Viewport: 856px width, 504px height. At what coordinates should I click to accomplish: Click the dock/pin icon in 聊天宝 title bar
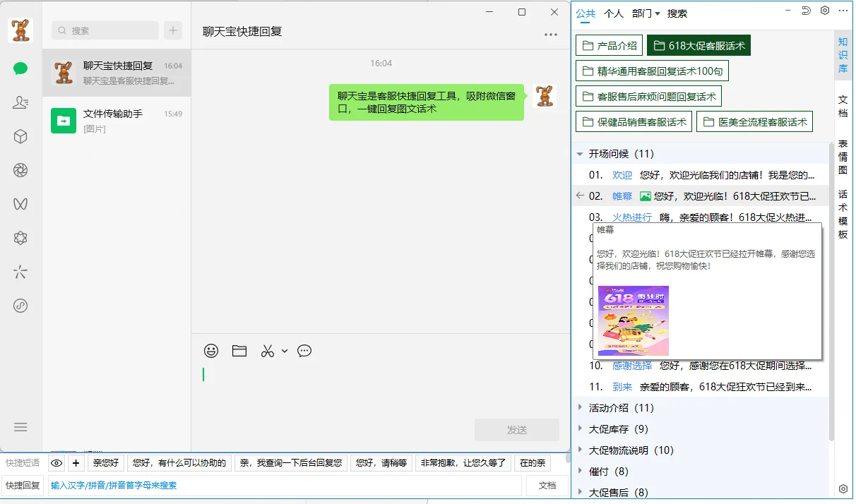[x=807, y=11]
